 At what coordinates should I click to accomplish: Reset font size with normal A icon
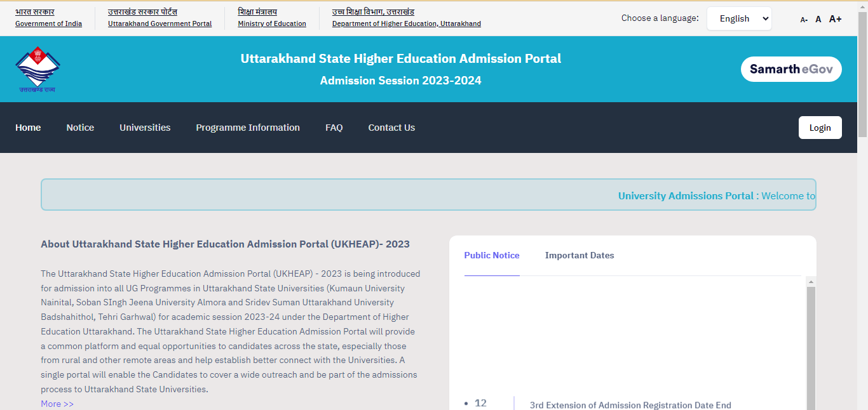pyautogui.click(x=818, y=19)
